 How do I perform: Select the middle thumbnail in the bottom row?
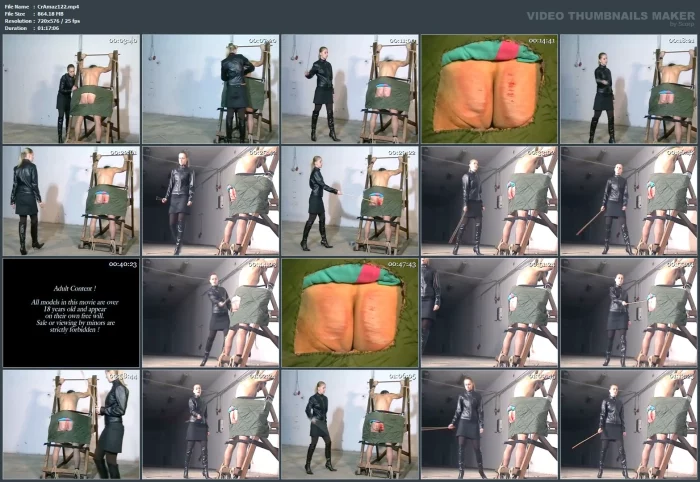349,423
